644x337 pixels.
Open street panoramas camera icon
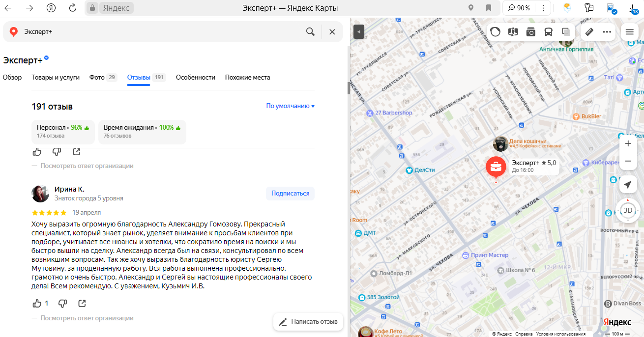point(530,32)
